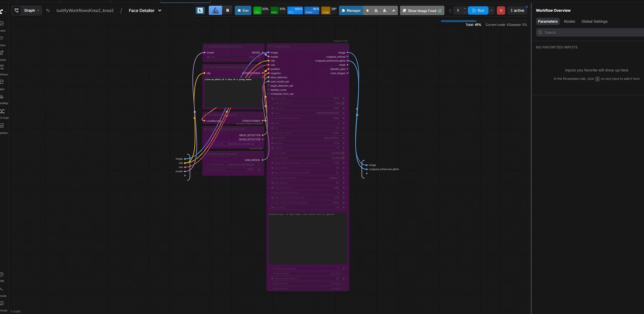Open the NodesMap sidebar panel
The height and width of the screenshot is (314, 644).
point(2,99)
